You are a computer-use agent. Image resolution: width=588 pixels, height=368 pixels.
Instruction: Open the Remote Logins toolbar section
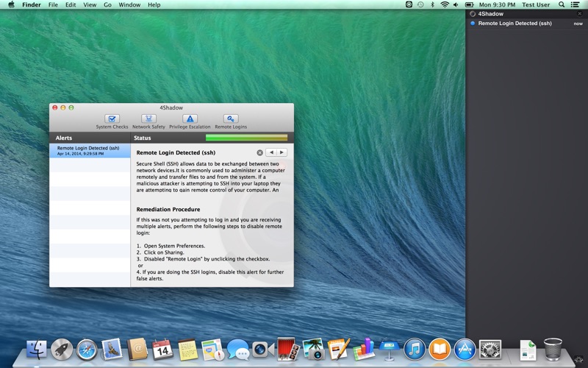click(x=231, y=121)
